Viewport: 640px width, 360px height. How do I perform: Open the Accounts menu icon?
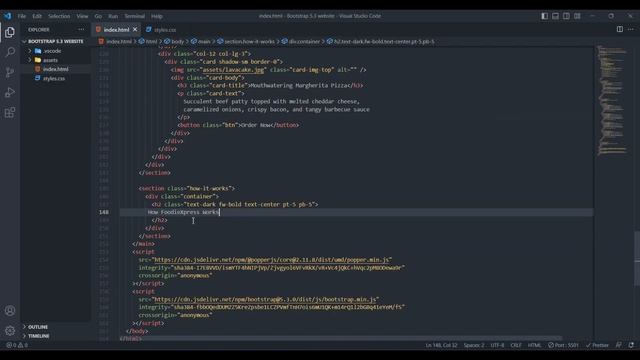tap(10, 311)
